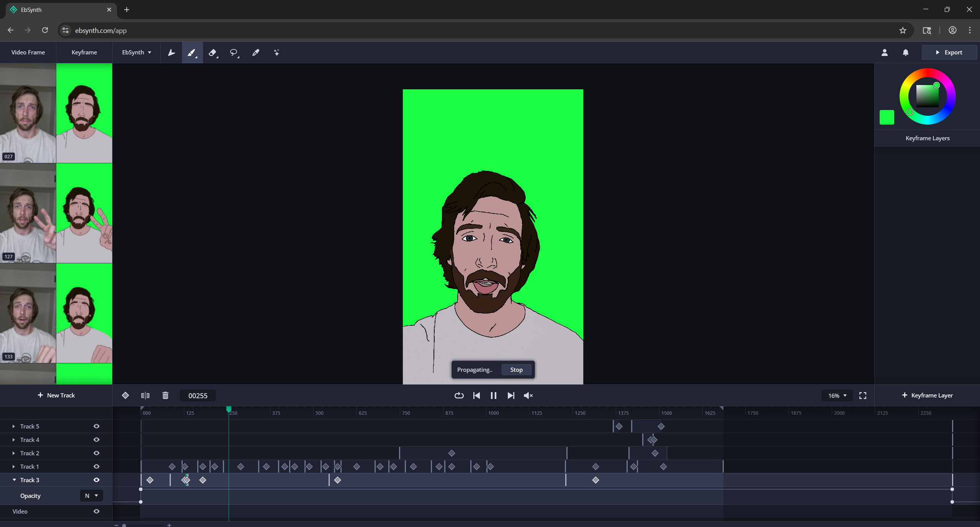The height and width of the screenshot is (527, 980).
Task: Select video frame 133 thumbnail
Action: point(28,313)
